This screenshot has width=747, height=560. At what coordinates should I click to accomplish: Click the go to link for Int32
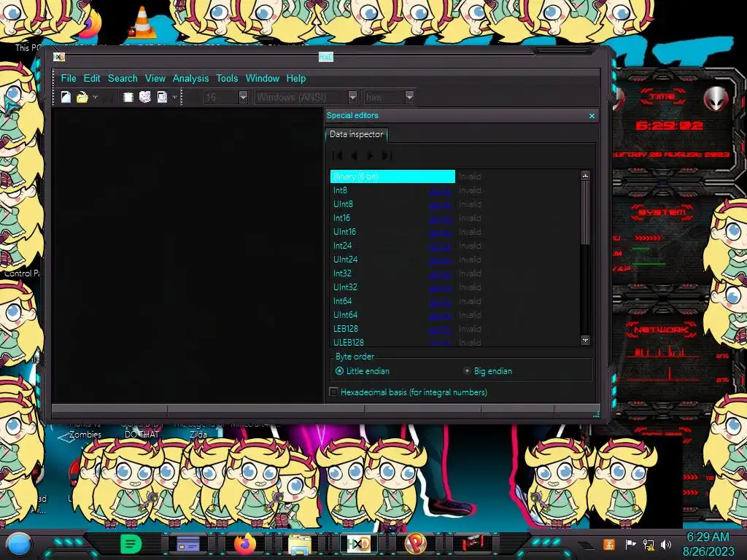tap(440, 274)
